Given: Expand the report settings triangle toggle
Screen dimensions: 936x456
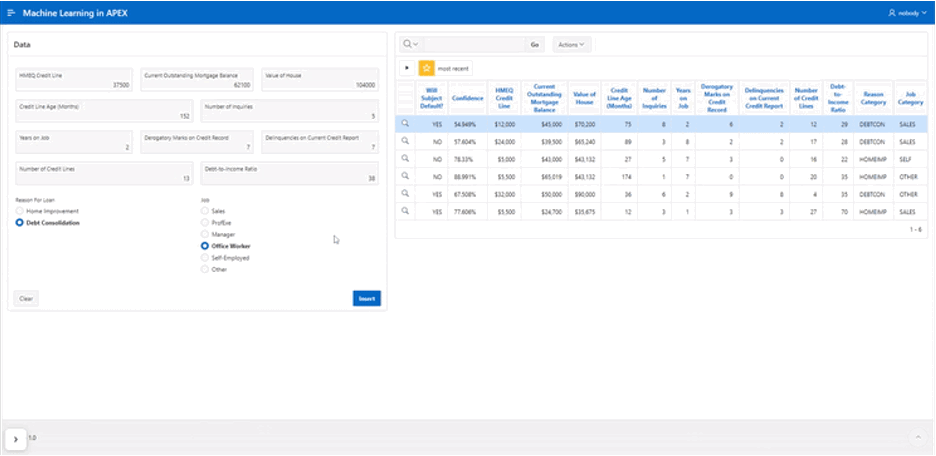Looking at the screenshot, I should tap(406, 68).
